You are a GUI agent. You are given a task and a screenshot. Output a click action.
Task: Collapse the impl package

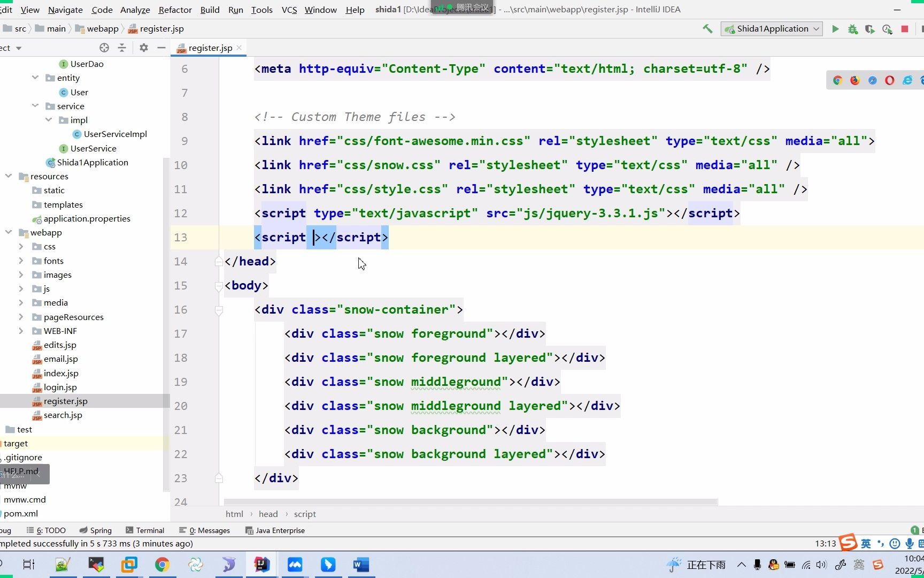click(49, 120)
